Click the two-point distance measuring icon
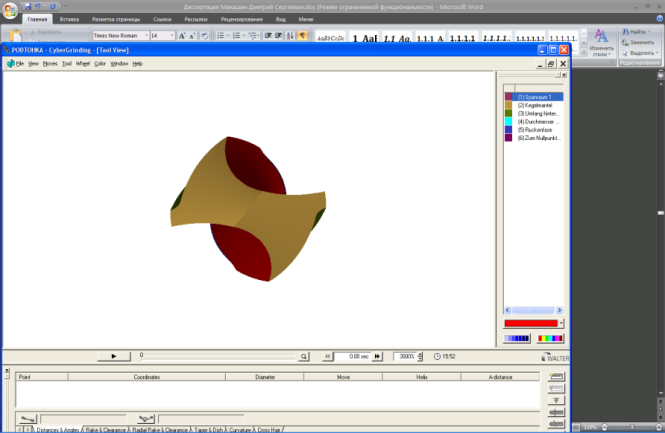Screen dimensions: 665x433 coord(28,419)
